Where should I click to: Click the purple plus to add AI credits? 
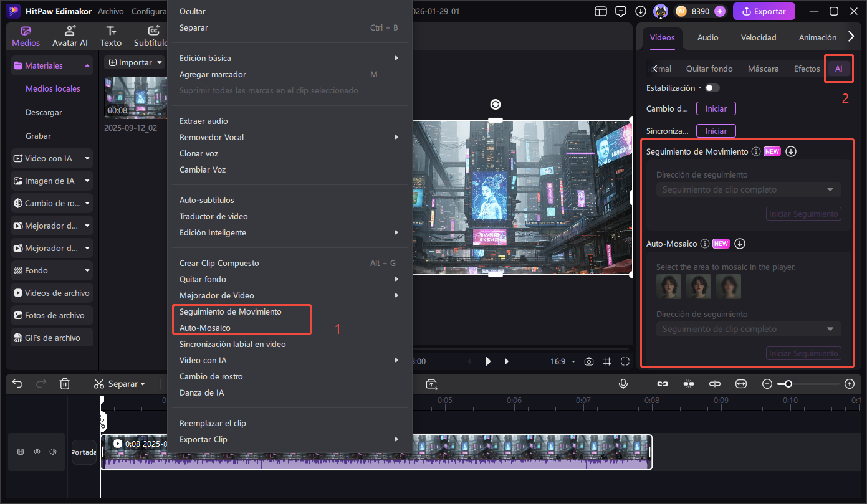pyautogui.click(x=720, y=11)
